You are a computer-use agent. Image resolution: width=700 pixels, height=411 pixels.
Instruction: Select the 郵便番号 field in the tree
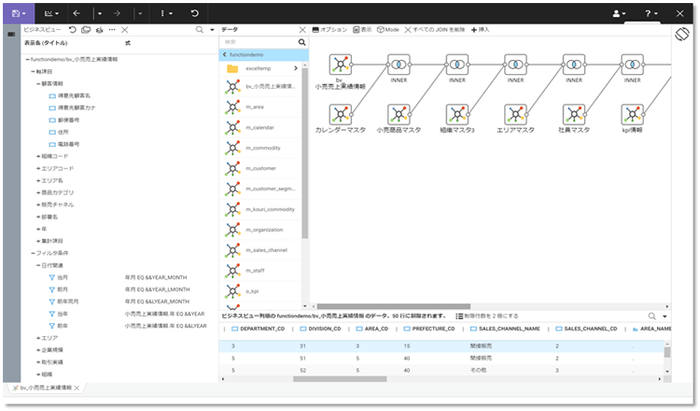(x=64, y=120)
